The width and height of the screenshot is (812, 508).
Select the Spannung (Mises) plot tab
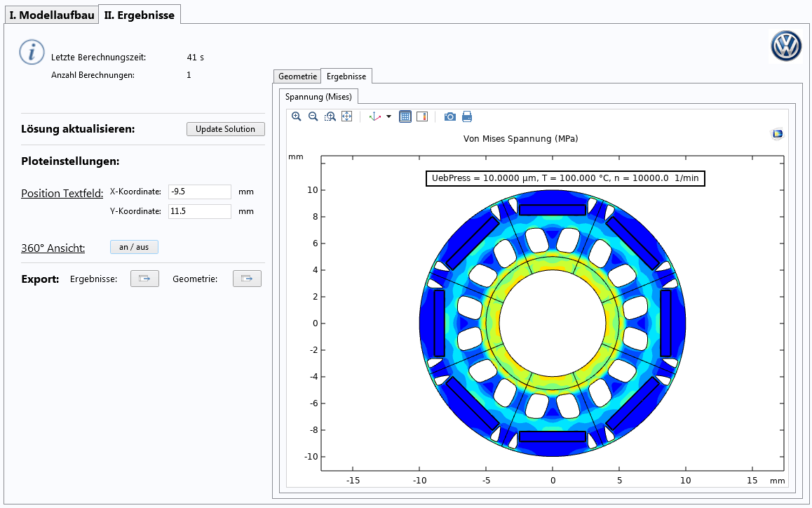pyautogui.click(x=318, y=96)
